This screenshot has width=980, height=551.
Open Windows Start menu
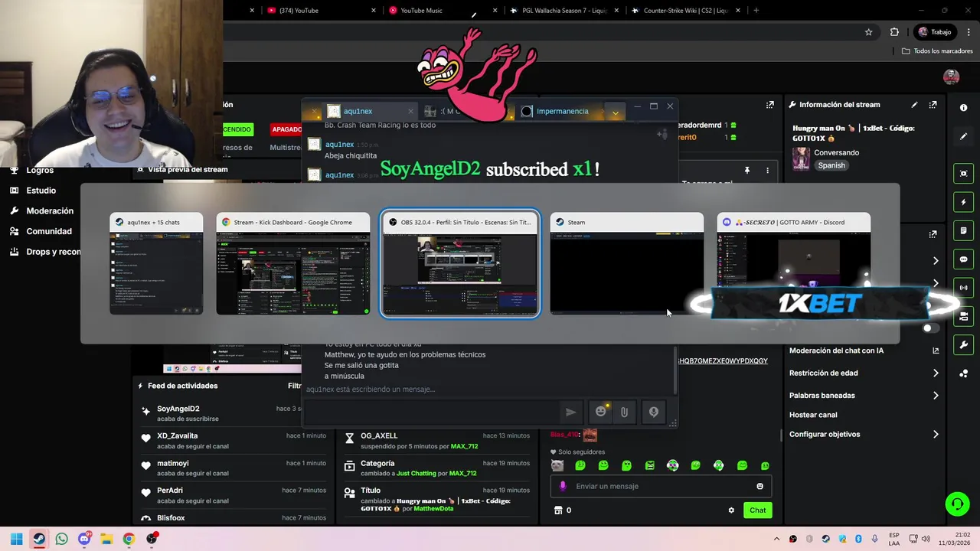(16, 539)
